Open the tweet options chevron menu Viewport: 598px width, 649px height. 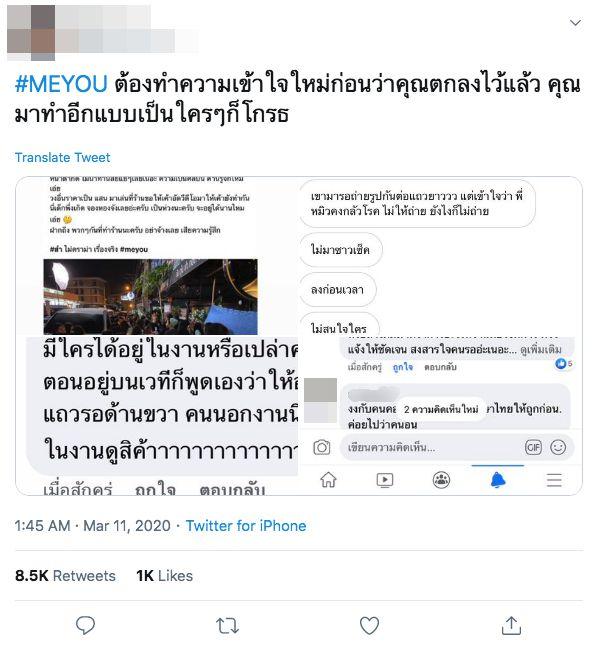point(575,22)
